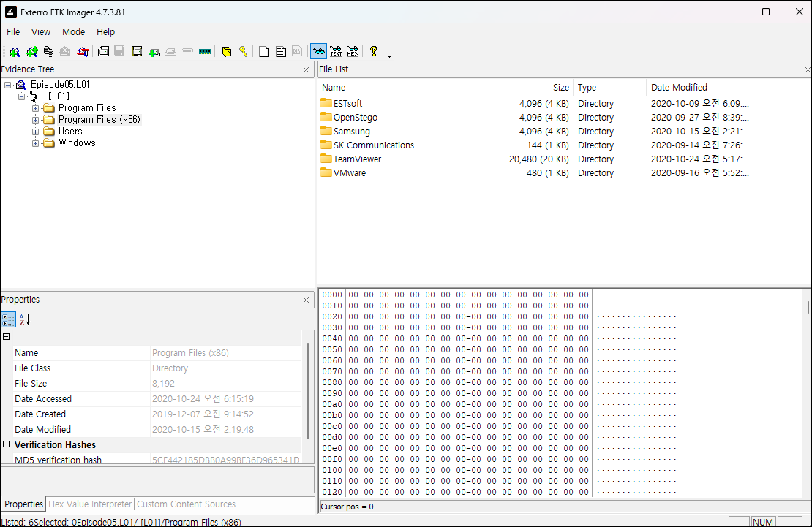Click the greyed Verify Drive/Image icon
The image size is (812, 527).
[x=187, y=51]
